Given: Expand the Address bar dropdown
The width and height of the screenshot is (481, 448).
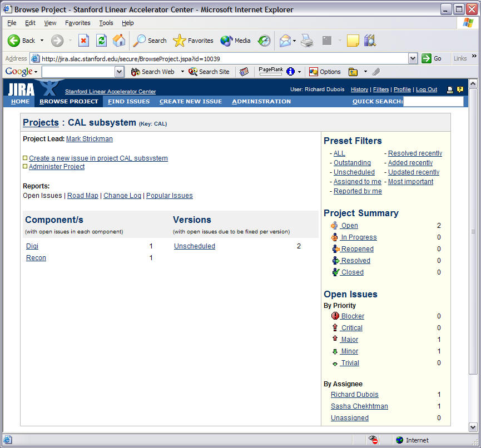Looking at the screenshot, I should click(413, 58).
